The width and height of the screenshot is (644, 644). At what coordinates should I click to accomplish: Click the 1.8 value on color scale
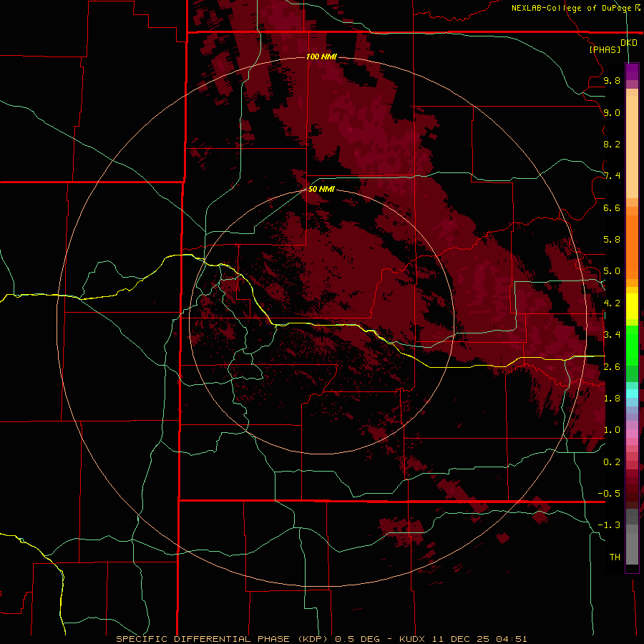[x=612, y=399]
